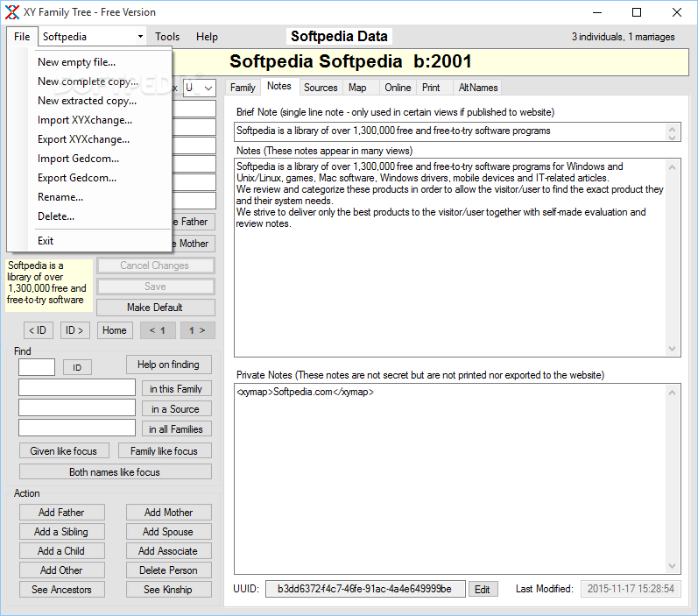Expand the sex dropdown showing U

coord(208,88)
